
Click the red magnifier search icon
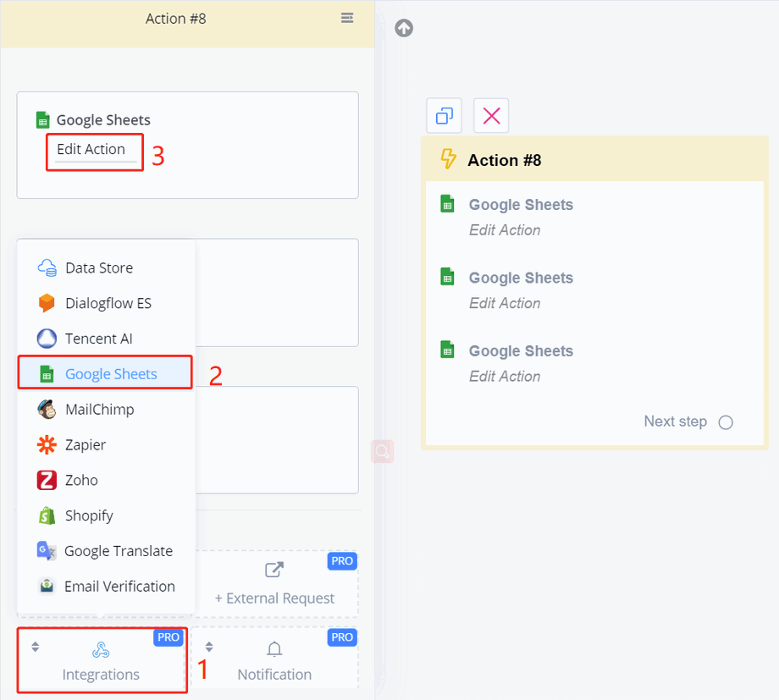(382, 452)
